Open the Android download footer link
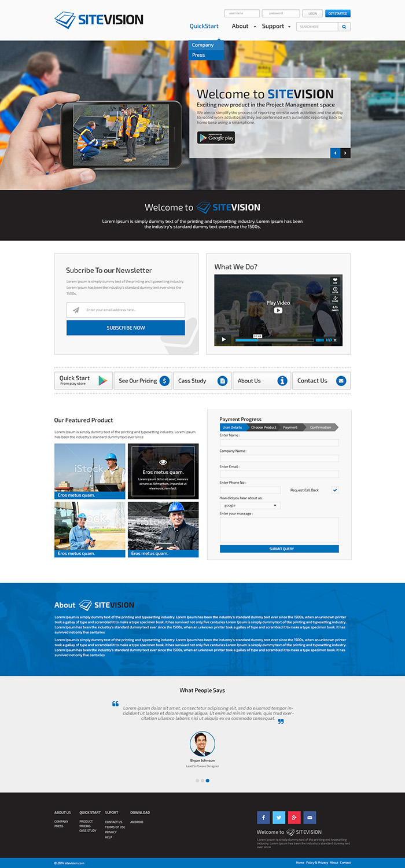 coord(137,822)
